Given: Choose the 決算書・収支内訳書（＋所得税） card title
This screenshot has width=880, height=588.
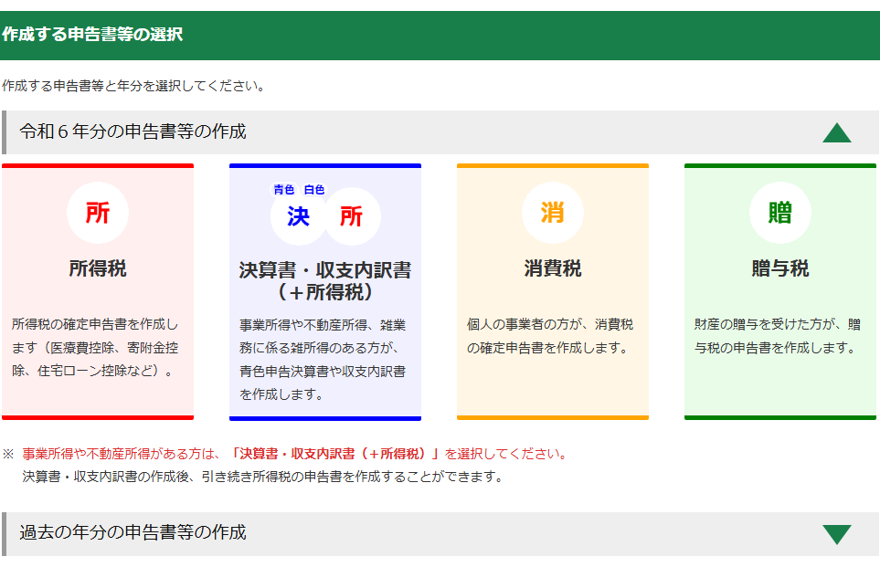Looking at the screenshot, I should click(x=324, y=281).
